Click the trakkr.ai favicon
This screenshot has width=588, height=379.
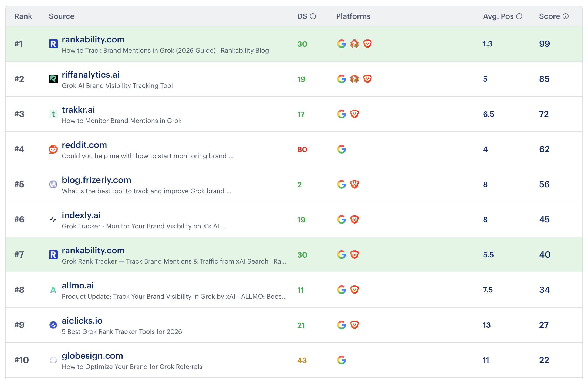coord(53,114)
